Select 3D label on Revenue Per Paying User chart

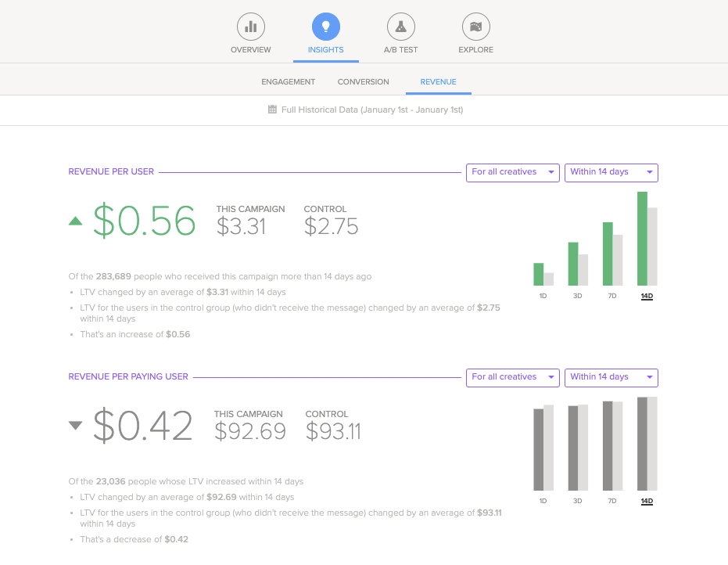pyautogui.click(x=577, y=501)
